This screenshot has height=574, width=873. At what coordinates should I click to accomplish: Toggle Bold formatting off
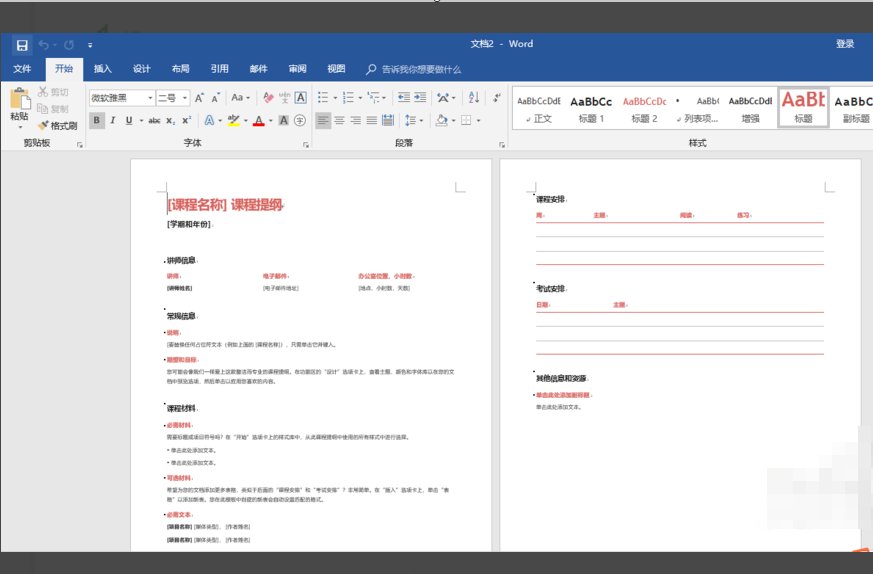(x=97, y=120)
